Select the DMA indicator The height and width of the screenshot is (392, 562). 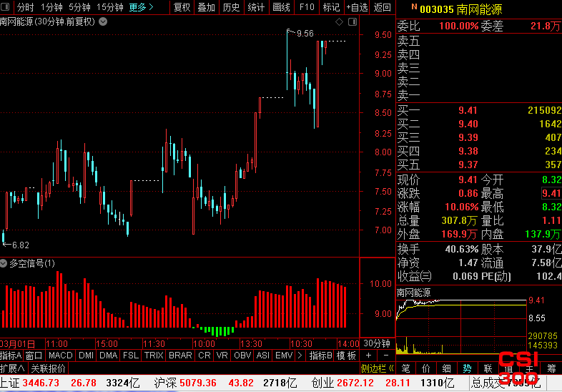(108, 356)
